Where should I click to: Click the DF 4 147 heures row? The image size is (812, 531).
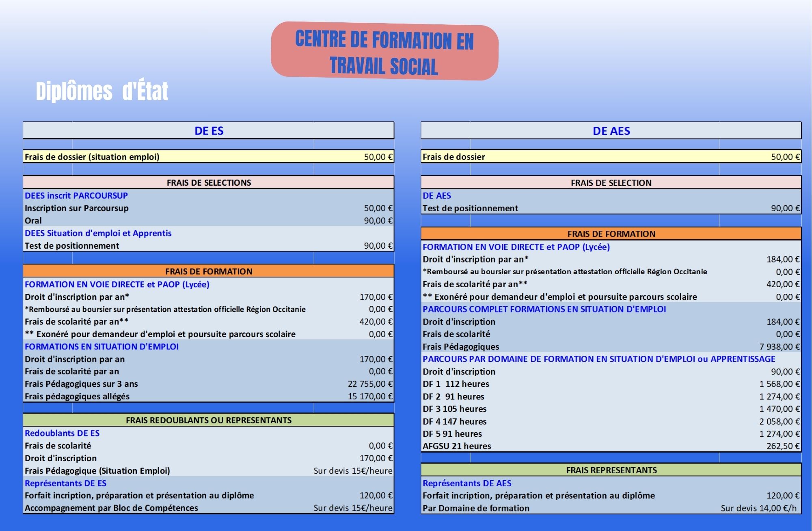tap(455, 421)
